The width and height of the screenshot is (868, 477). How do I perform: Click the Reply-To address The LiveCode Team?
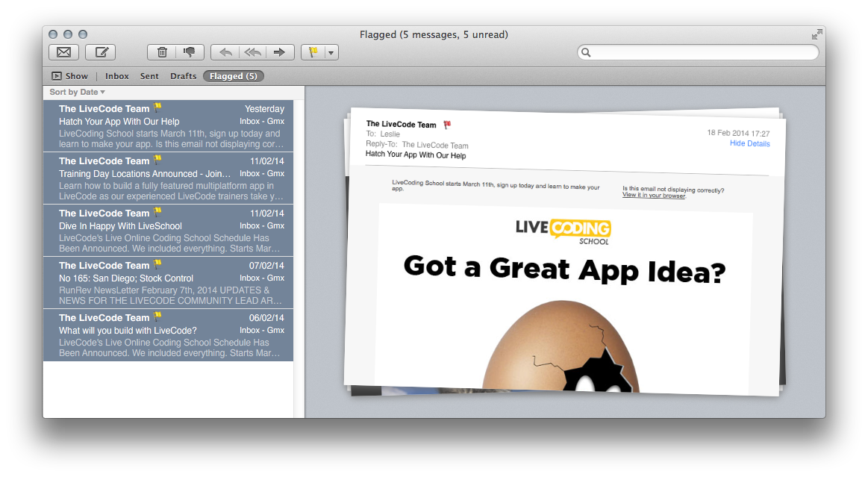coord(435,145)
